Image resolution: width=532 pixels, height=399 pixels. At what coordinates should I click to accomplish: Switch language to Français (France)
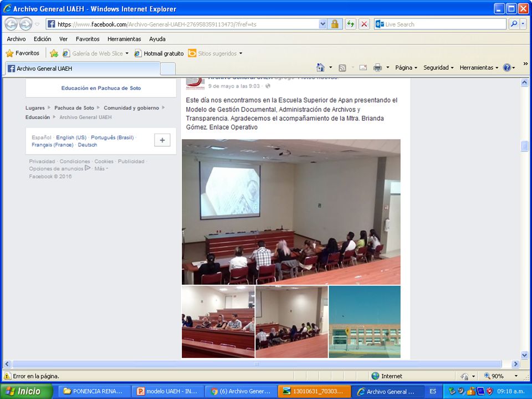[53, 145]
